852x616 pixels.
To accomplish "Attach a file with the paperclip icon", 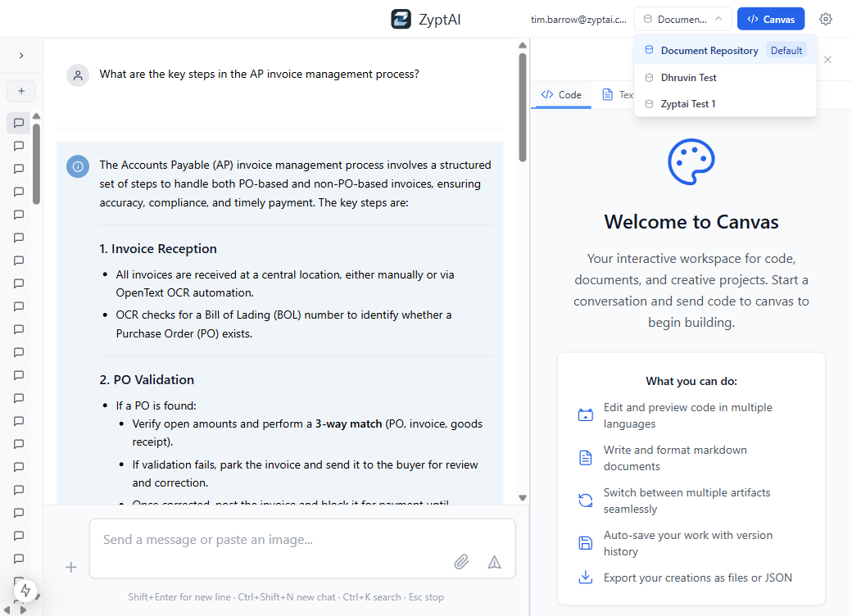I will tap(461, 562).
